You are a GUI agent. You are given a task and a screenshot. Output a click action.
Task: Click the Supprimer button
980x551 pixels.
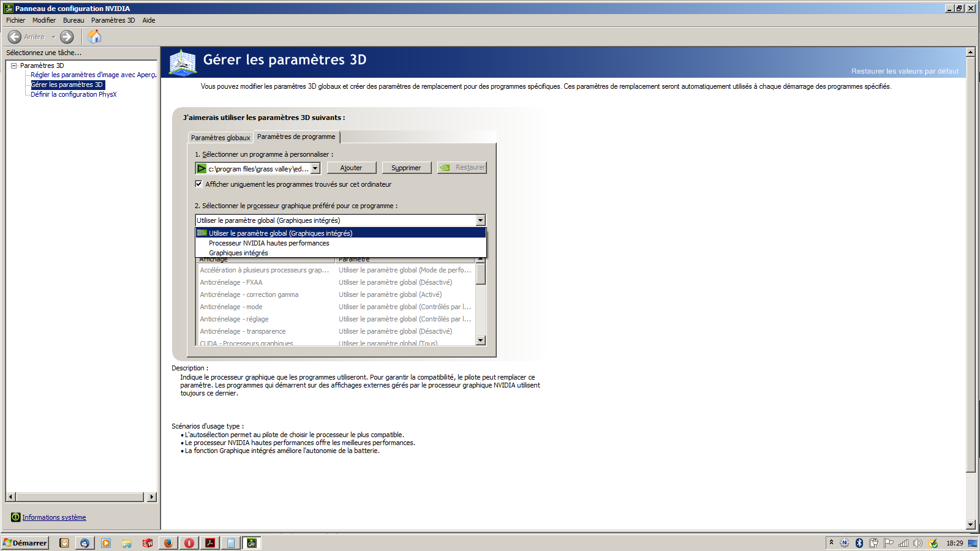click(406, 168)
